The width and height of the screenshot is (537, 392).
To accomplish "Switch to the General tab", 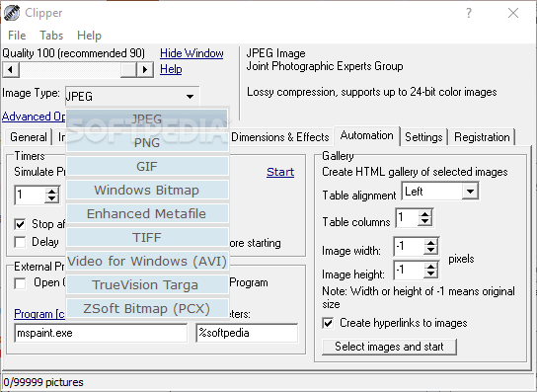I will click(x=28, y=137).
